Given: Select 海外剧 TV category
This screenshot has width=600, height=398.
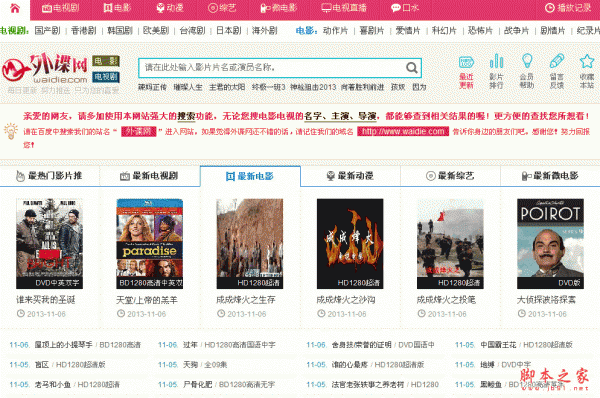Looking at the screenshot, I should click(x=264, y=31).
